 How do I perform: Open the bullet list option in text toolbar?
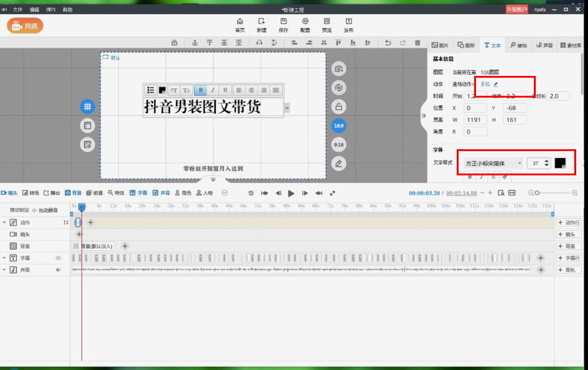(x=151, y=90)
